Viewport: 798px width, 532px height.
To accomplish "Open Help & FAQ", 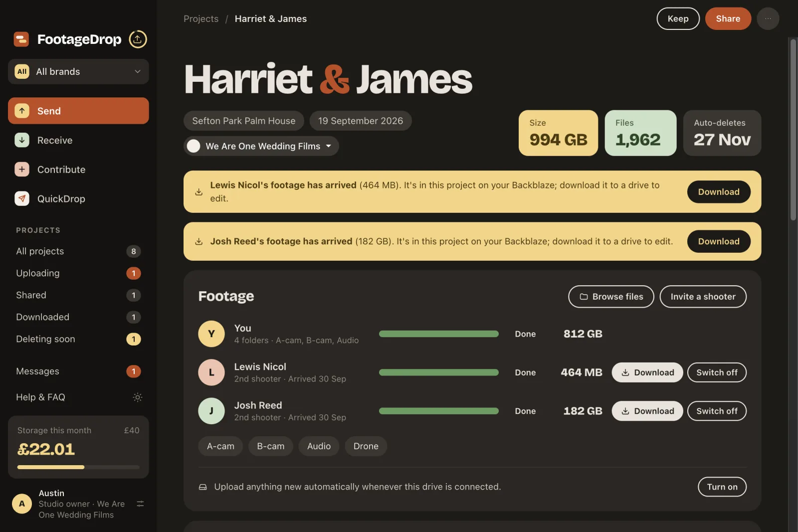I will tap(40, 397).
